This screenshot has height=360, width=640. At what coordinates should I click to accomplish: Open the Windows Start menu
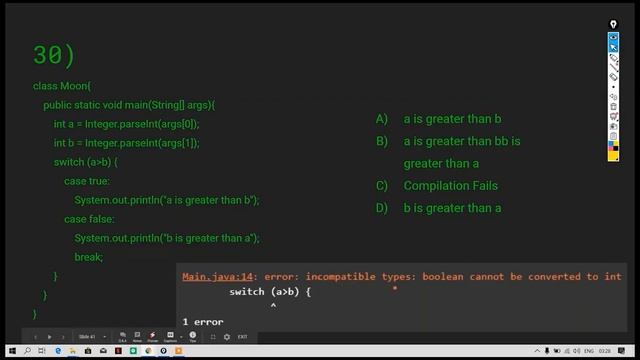coord(12,351)
